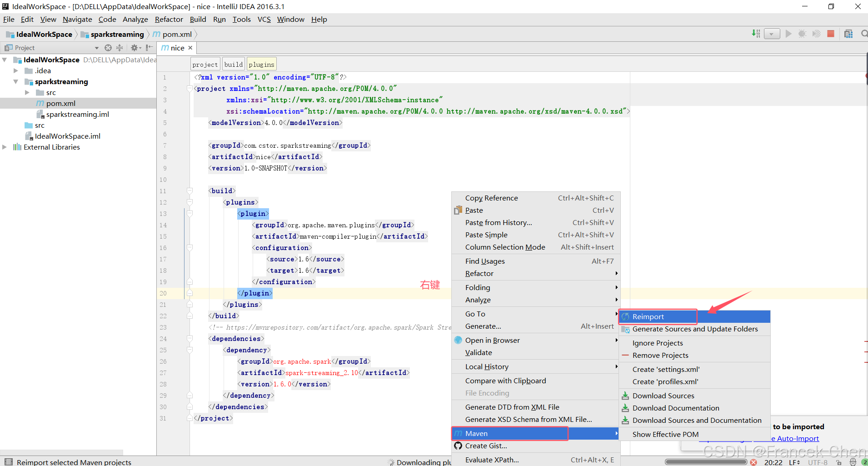Collapse the sparkstreaming module folder
Image resolution: width=868 pixels, height=466 pixels.
[x=16, y=81]
